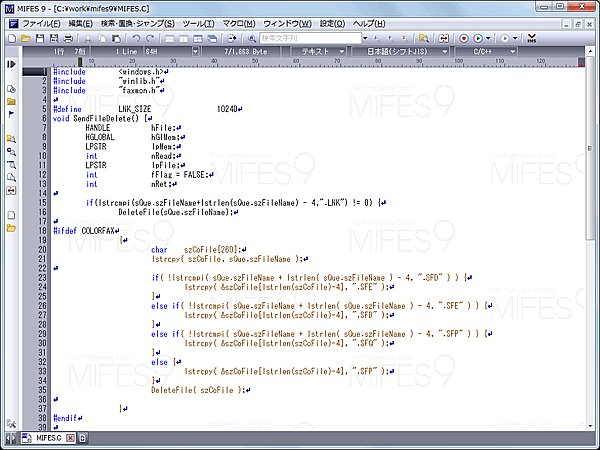Click the save floppy disk icon
The height and width of the screenshot is (450, 600).
[41, 37]
